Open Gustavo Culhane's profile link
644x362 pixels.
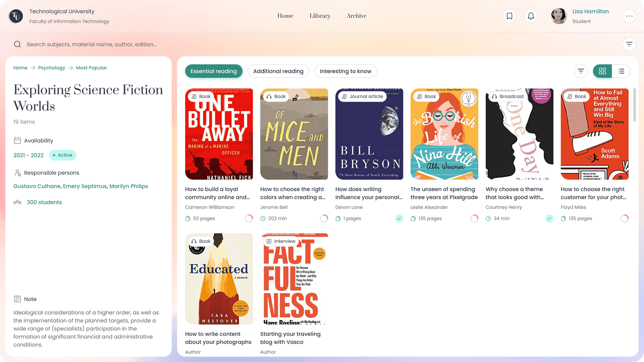[37, 186]
